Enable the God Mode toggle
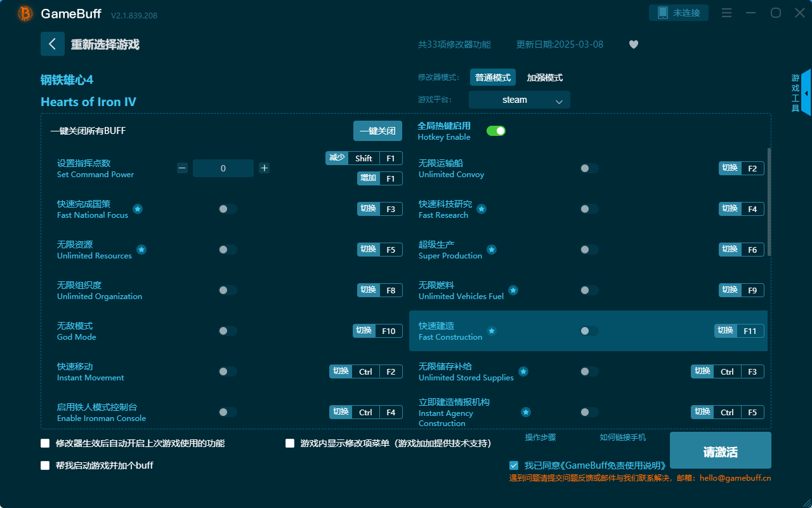812x508 pixels. click(x=226, y=330)
